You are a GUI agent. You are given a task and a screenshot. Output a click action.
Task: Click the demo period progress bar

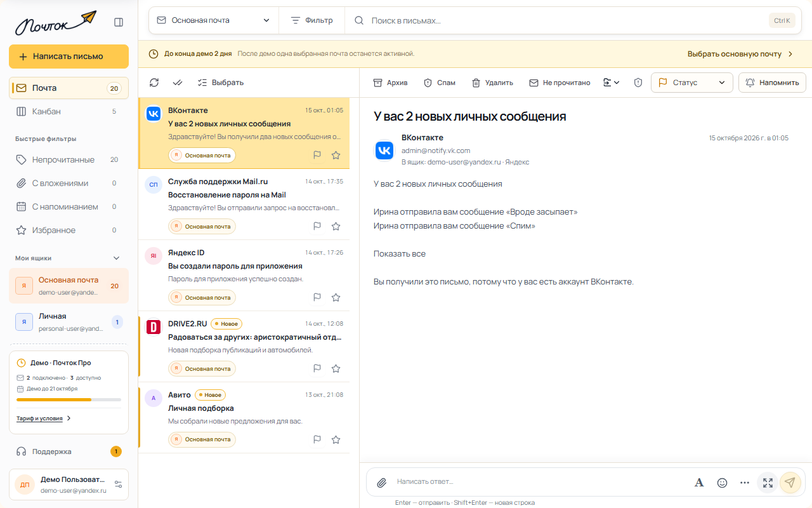pyautogui.click(x=69, y=399)
